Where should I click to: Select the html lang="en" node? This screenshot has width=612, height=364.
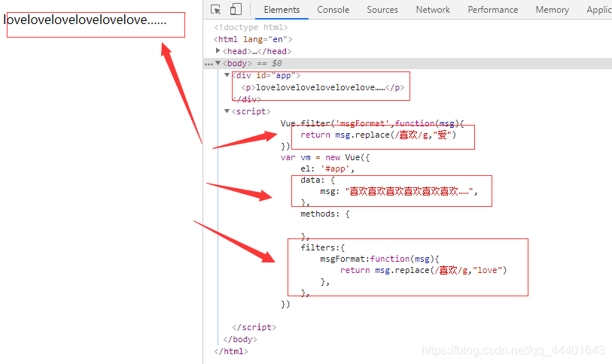coord(253,39)
